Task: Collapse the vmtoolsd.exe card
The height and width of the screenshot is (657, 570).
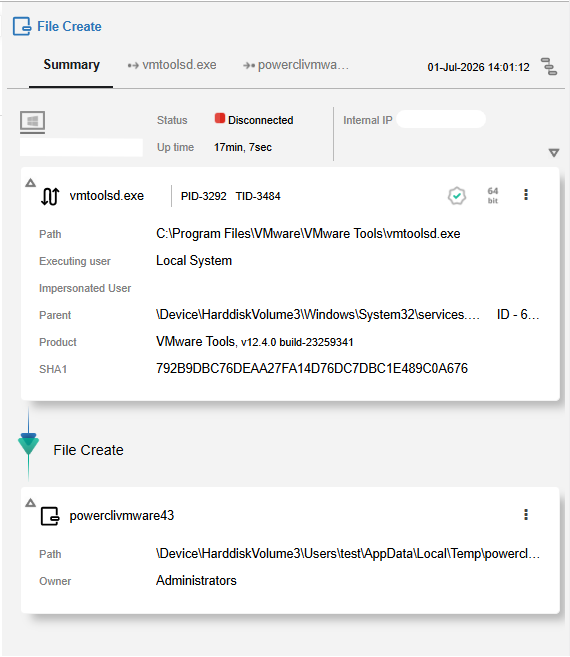Action: tap(30, 183)
